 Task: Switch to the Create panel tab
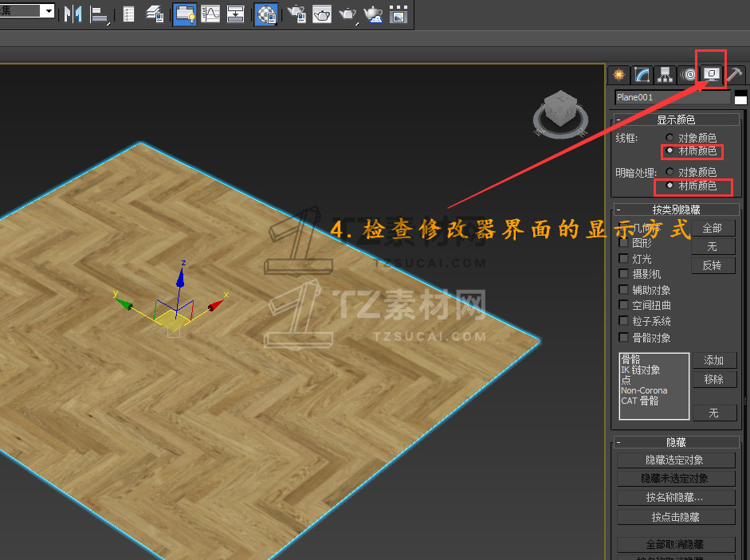click(618, 75)
